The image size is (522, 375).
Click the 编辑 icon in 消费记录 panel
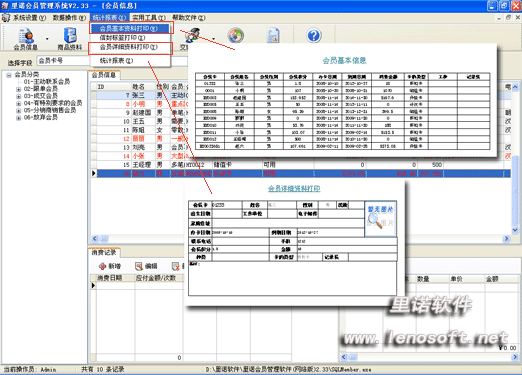(139, 266)
